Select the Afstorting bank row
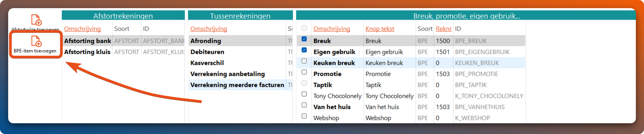The image size is (644, 134). [88, 41]
